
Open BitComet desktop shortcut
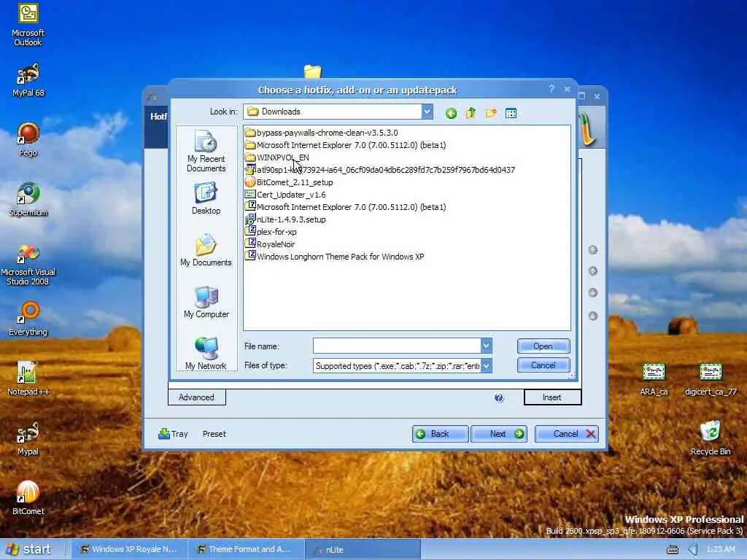pos(28,498)
